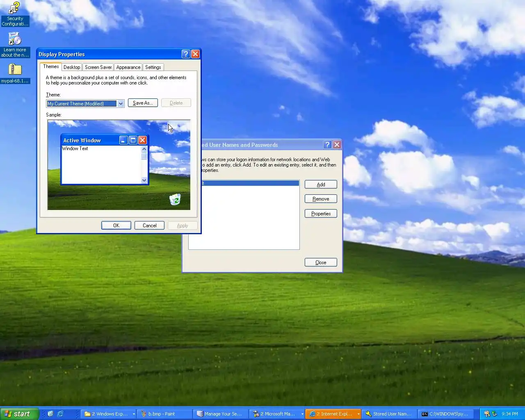Click the Add button in Stored User Names

(321, 185)
